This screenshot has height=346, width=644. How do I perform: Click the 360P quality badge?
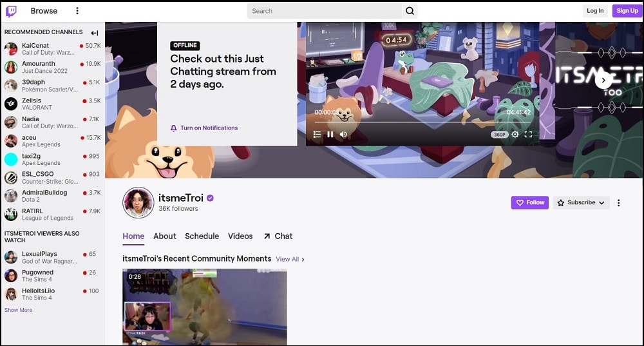[500, 135]
